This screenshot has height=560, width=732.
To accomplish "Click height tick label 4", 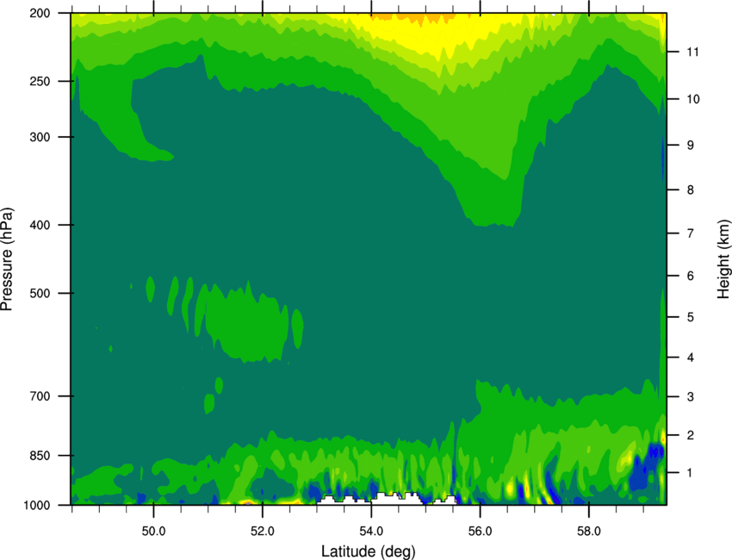I will point(691,358).
